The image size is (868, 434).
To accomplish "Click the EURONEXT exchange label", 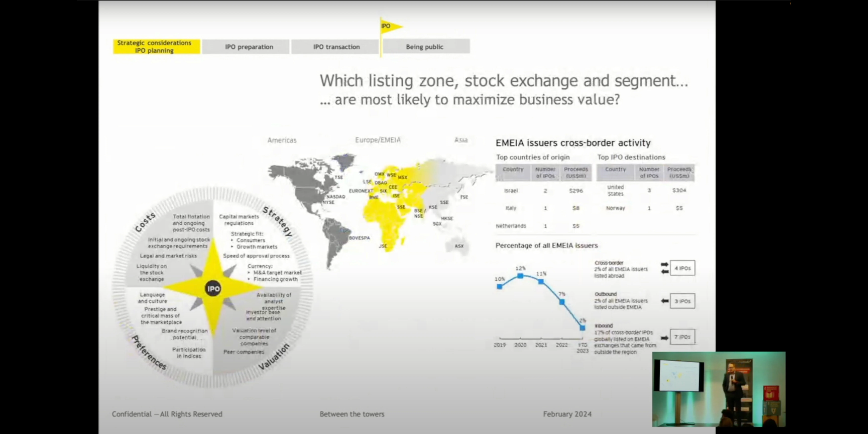I will (361, 191).
